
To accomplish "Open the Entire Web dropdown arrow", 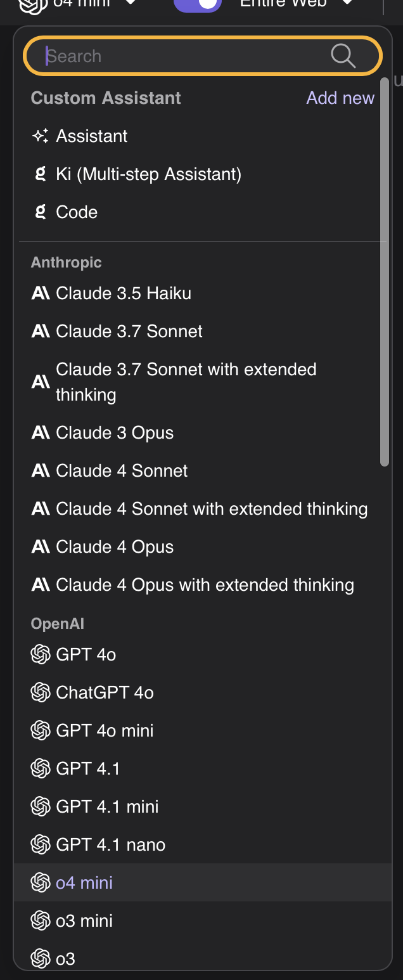I will click(x=347, y=3).
